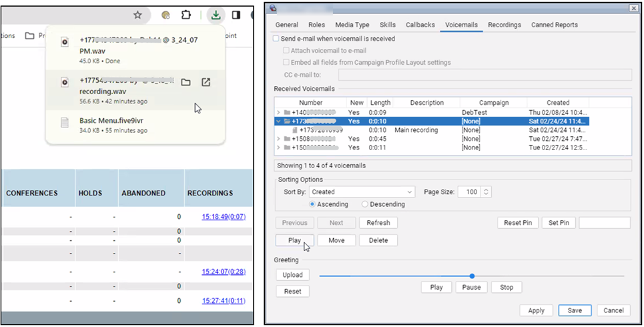Click the CC e-mail to input field

pyautogui.click(x=485, y=75)
